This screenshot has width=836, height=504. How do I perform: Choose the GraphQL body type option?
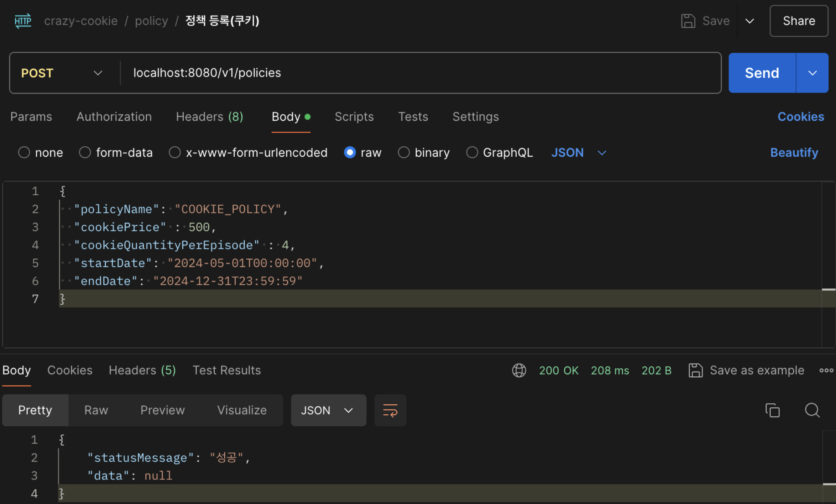click(x=472, y=152)
